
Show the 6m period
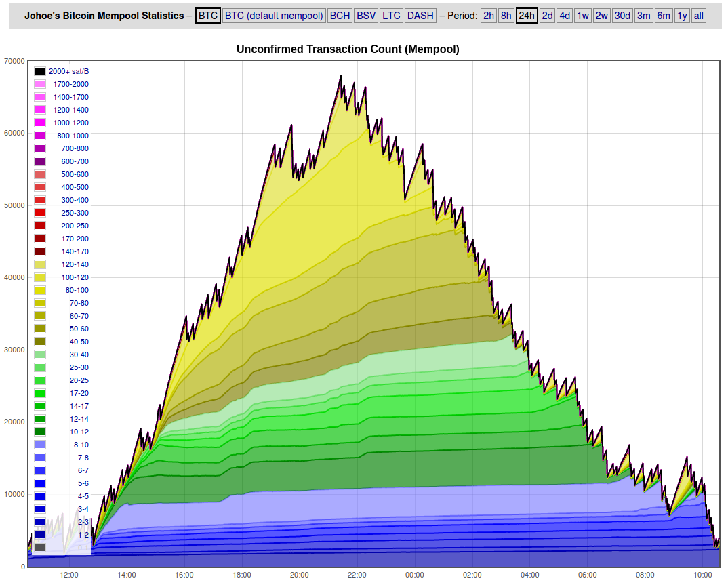[664, 16]
